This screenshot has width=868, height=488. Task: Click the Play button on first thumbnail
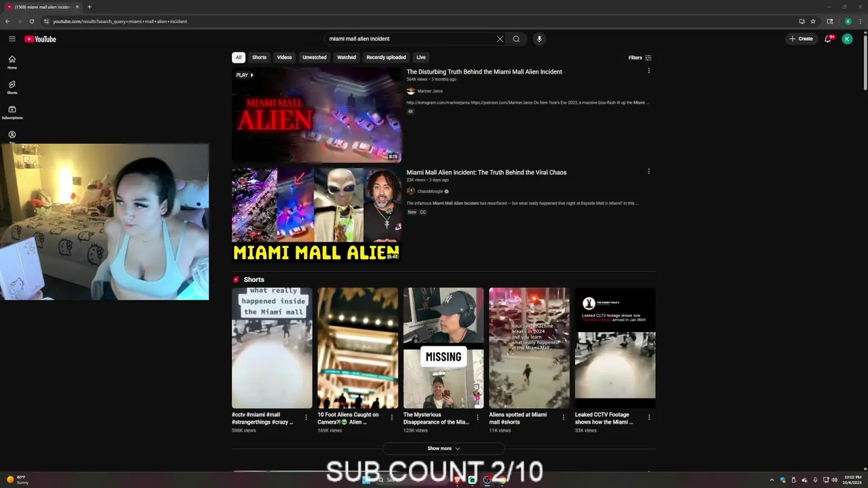(x=244, y=75)
